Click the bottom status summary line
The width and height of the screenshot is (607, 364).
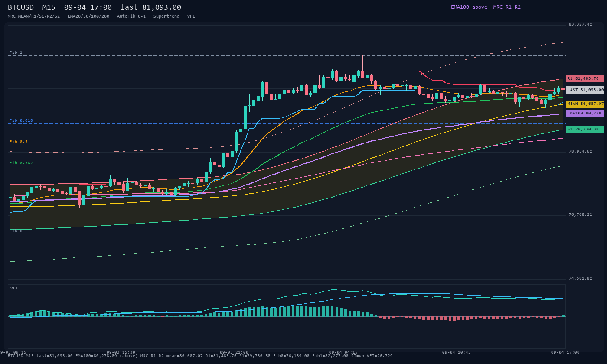click(200, 356)
